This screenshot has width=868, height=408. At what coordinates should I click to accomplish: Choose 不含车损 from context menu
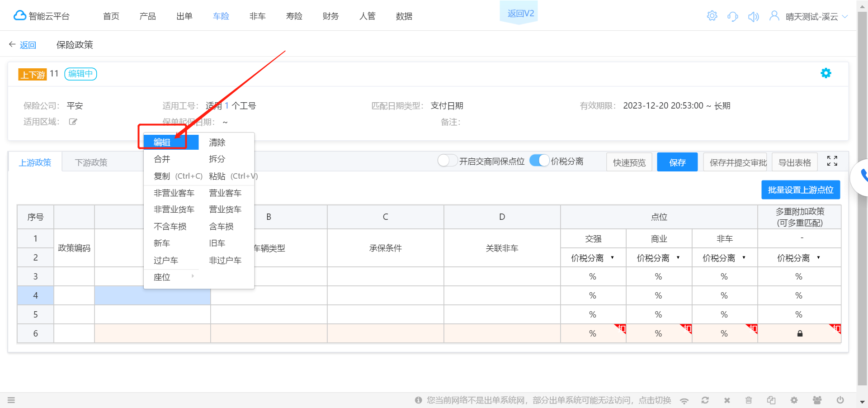tap(171, 227)
